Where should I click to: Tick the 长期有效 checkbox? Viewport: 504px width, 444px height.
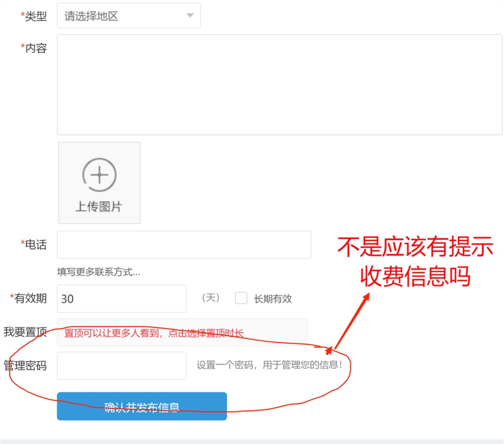coord(241,298)
